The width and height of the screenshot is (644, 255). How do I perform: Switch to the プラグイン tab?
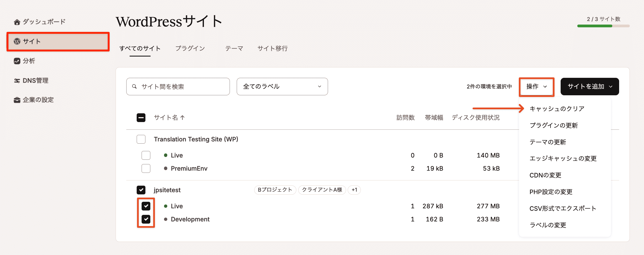190,48
